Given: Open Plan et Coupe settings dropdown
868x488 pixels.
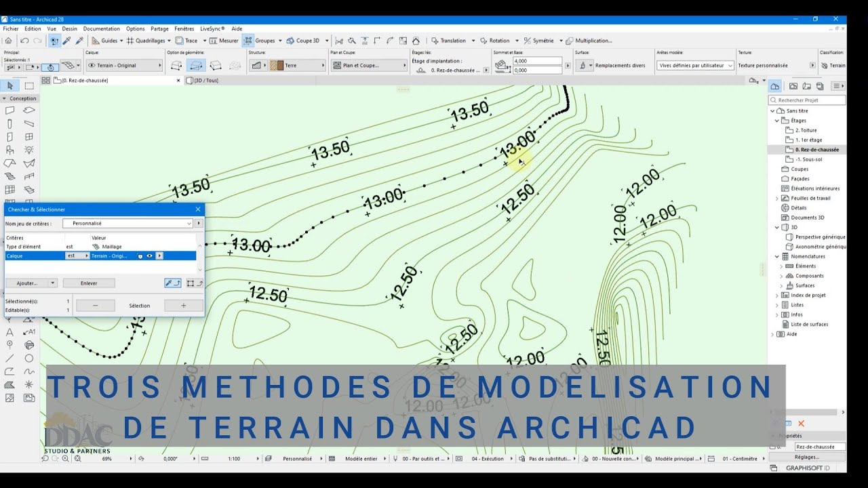Looking at the screenshot, I should click(368, 66).
